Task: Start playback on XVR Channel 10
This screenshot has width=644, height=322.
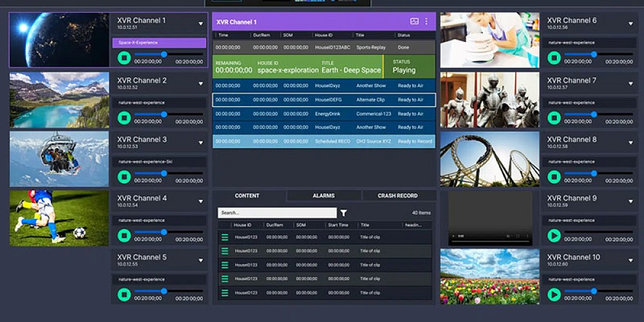Action: 554,294
